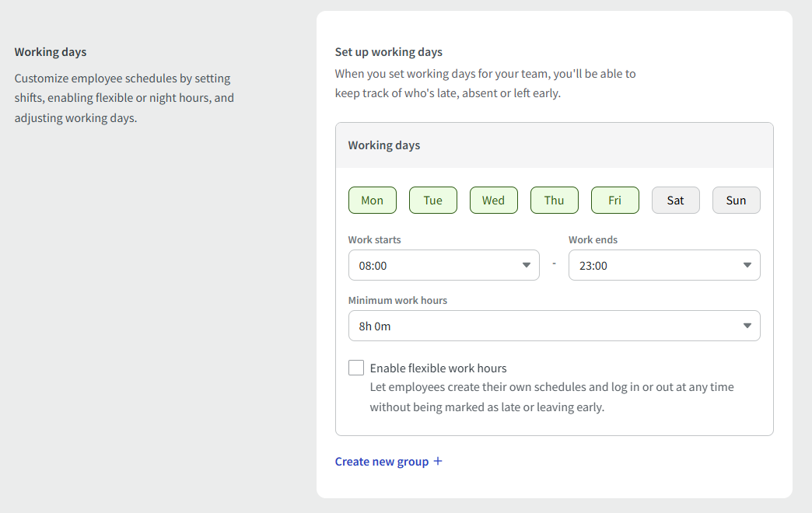The image size is (812, 513).
Task: Click the arrow in Work ends field
Action: click(747, 266)
